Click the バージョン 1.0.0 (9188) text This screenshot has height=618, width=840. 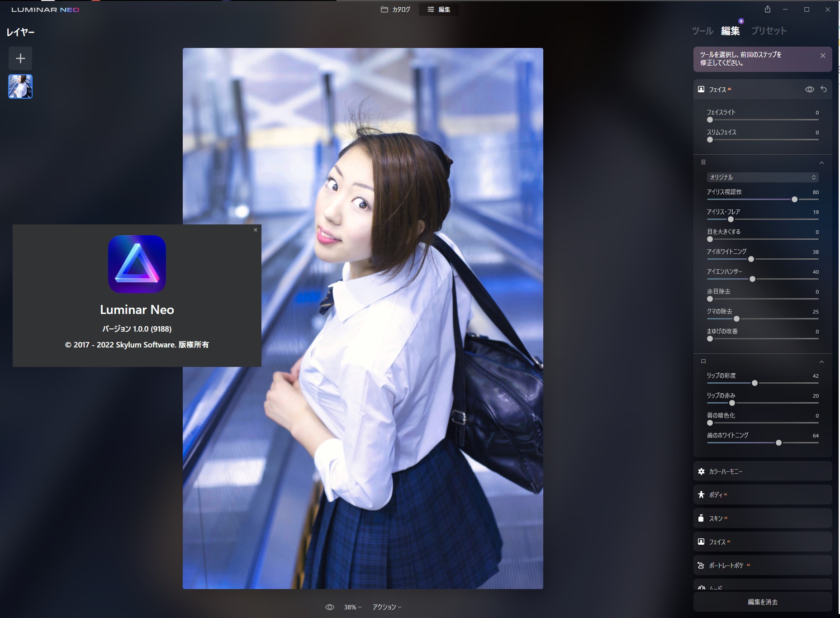pyautogui.click(x=137, y=329)
